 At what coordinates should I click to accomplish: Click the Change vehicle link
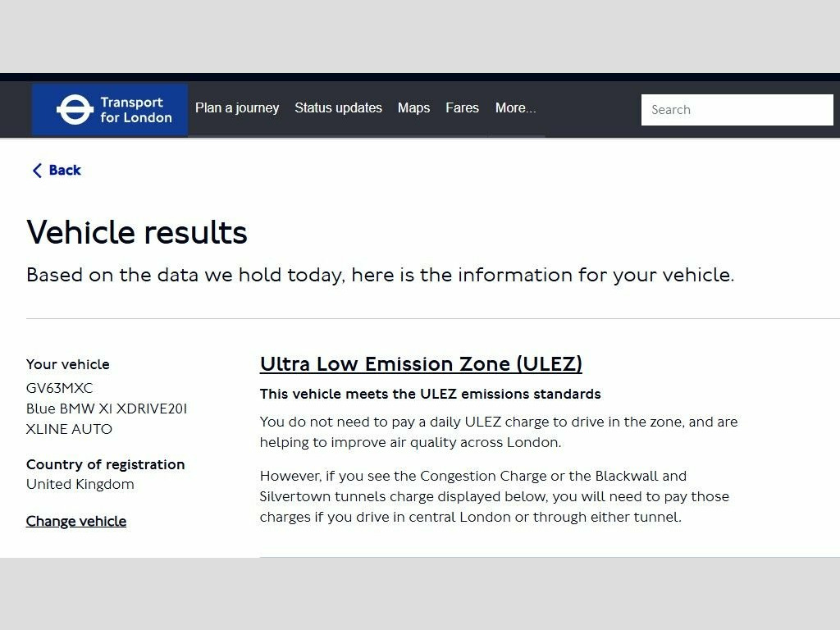[x=76, y=521]
